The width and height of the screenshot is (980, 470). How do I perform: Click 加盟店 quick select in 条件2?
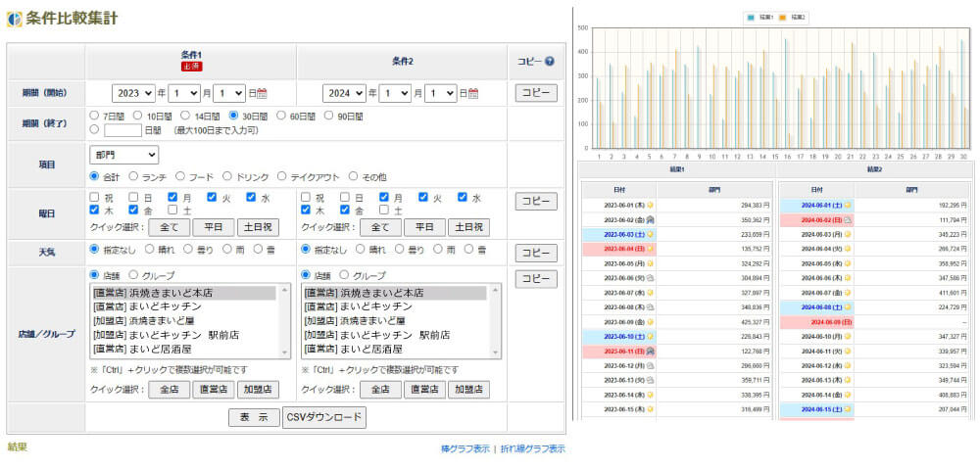468,390
